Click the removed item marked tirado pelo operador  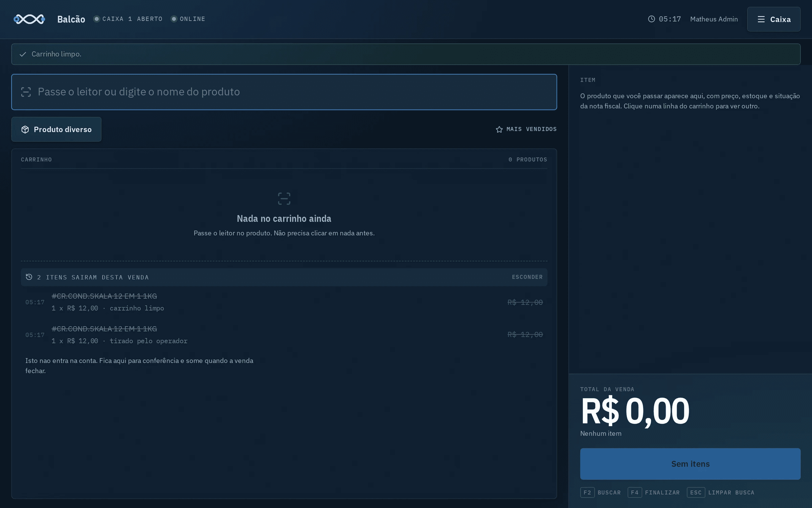[x=284, y=335]
